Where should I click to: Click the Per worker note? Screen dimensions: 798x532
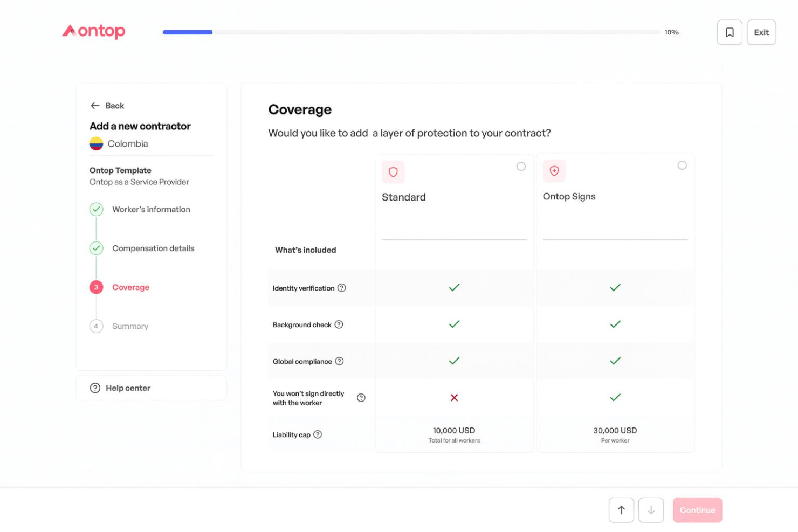[x=615, y=441]
